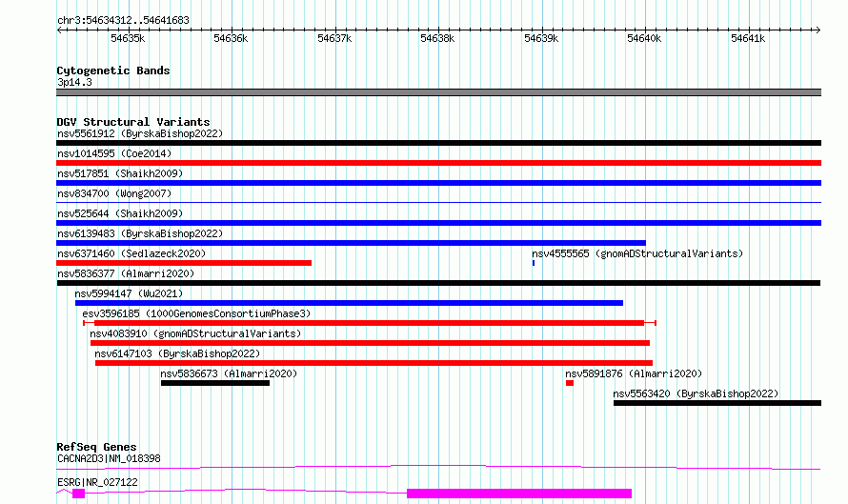848x504 pixels.
Task: Open variant label nsv6371460 (Sedlazeck2020)
Action: point(131,253)
